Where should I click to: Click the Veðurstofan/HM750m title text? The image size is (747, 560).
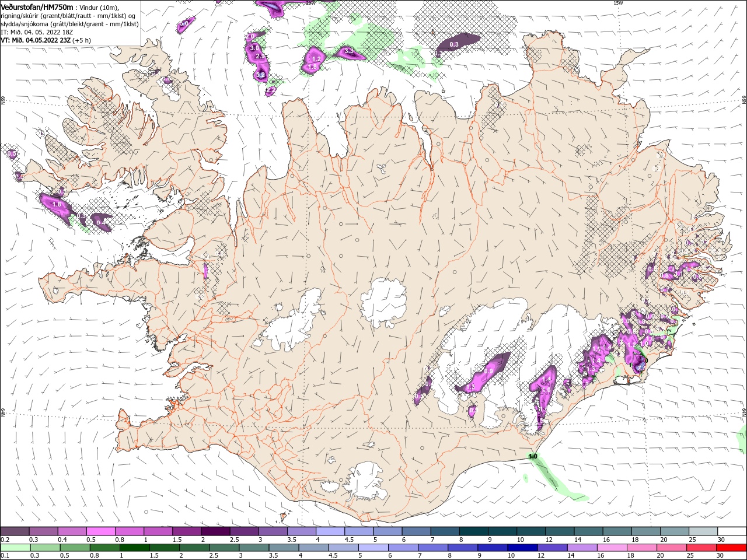(37, 6)
